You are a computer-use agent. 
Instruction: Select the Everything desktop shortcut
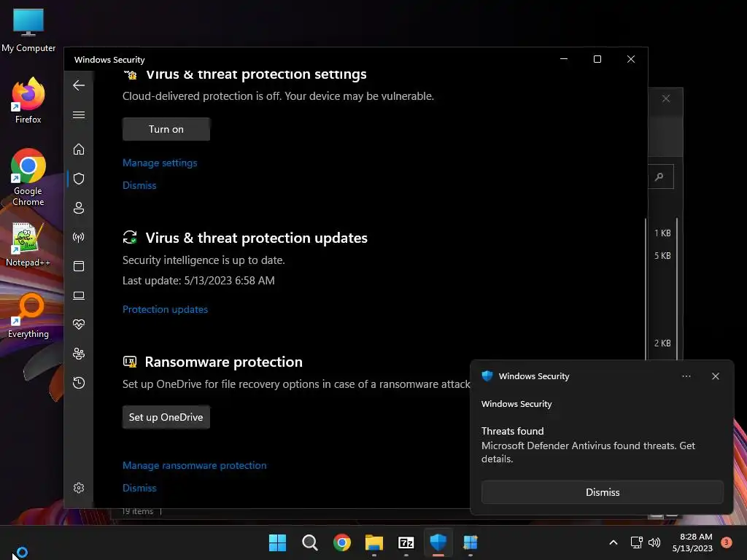click(x=28, y=316)
